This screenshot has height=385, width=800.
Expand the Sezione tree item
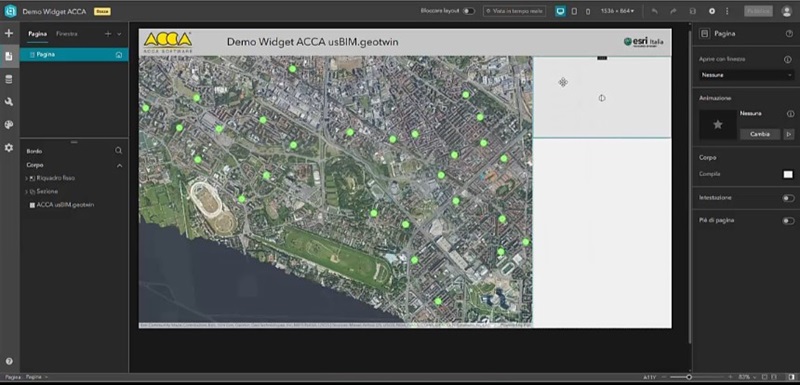click(x=26, y=191)
